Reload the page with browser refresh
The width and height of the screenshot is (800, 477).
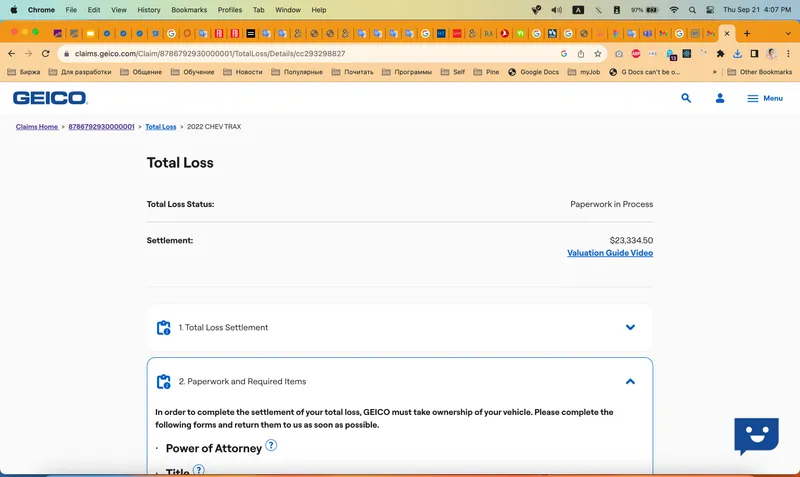click(46, 53)
